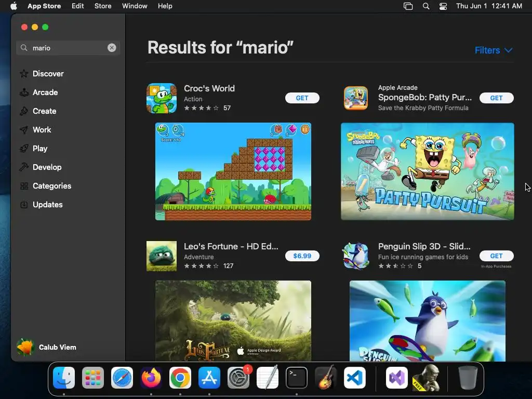Click the Croc's World app icon
Viewport: 532px width, 399px height.
point(162,98)
